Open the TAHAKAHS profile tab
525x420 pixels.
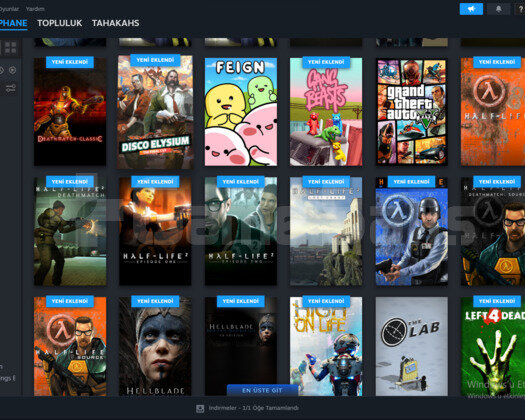(x=116, y=23)
